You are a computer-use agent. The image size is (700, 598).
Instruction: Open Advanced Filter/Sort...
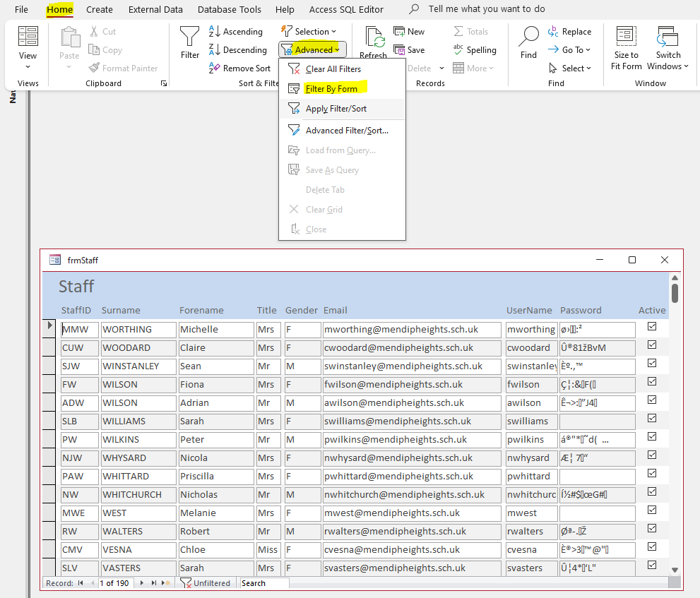(x=342, y=131)
